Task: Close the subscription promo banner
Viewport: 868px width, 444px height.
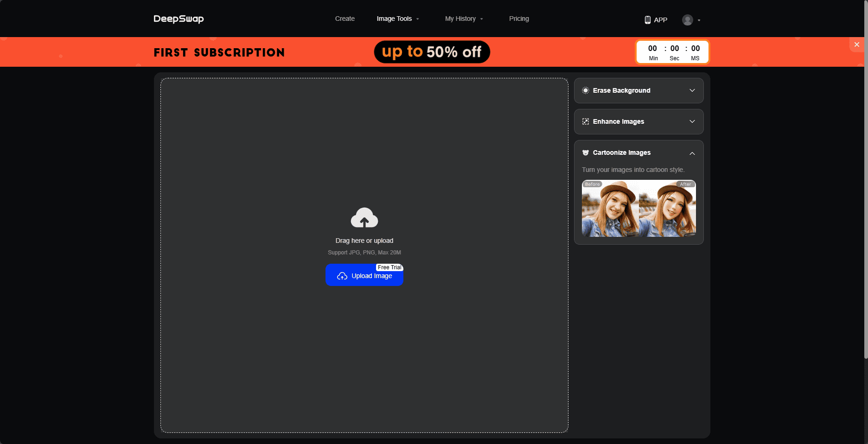Action: [x=857, y=44]
